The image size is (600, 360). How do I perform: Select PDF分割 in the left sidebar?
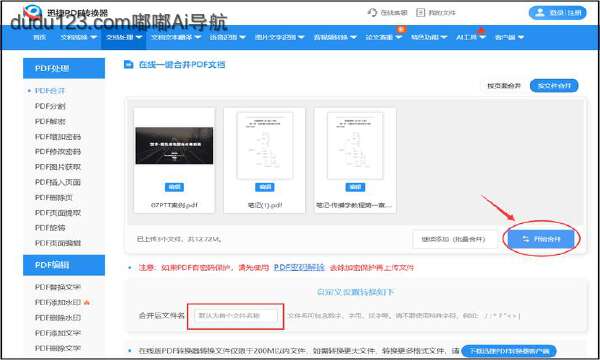coord(50,106)
